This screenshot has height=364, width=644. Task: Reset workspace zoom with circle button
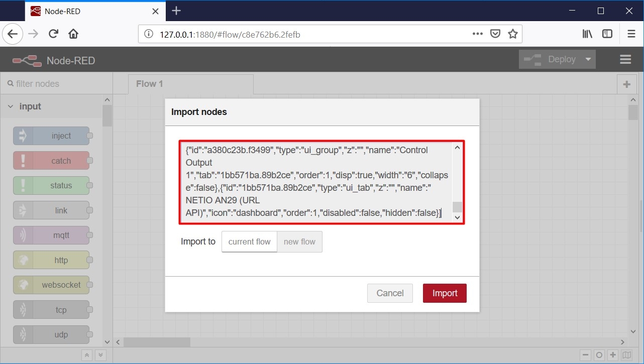(599, 355)
